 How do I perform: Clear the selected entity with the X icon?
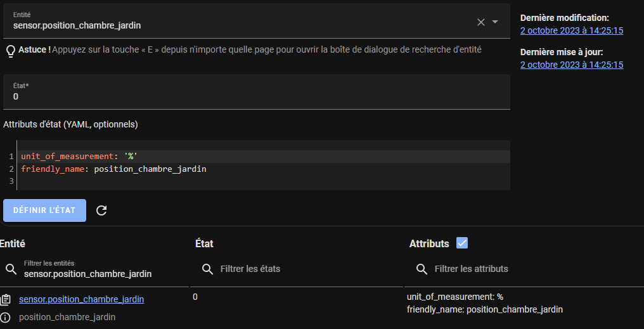click(481, 22)
